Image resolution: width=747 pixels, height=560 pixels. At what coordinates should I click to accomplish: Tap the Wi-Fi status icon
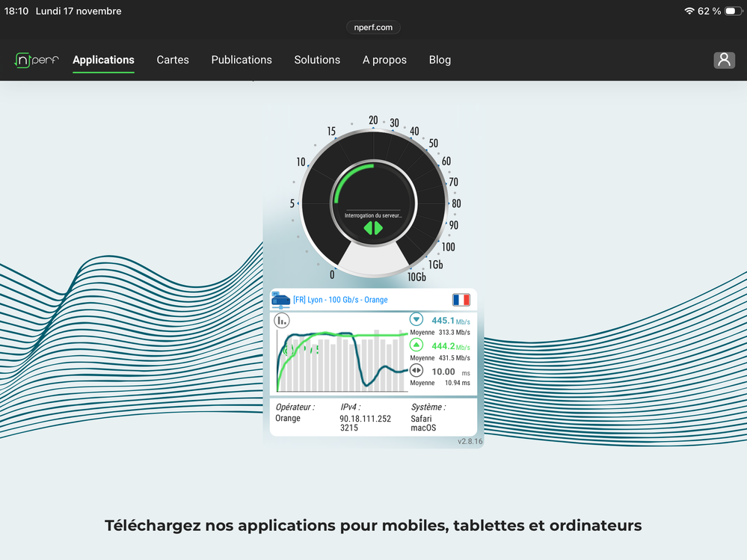pyautogui.click(x=689, y=11)
